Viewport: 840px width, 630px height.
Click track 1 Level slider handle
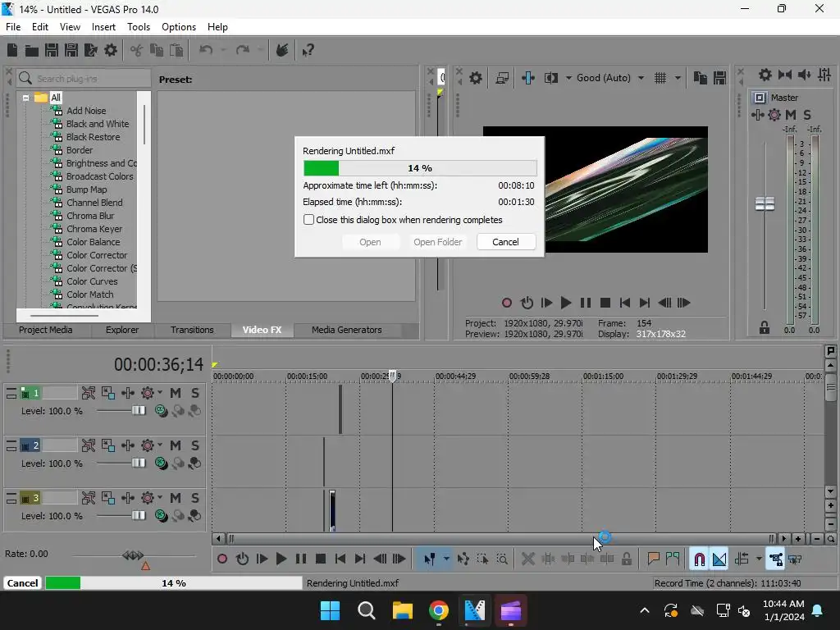point(139,411)
